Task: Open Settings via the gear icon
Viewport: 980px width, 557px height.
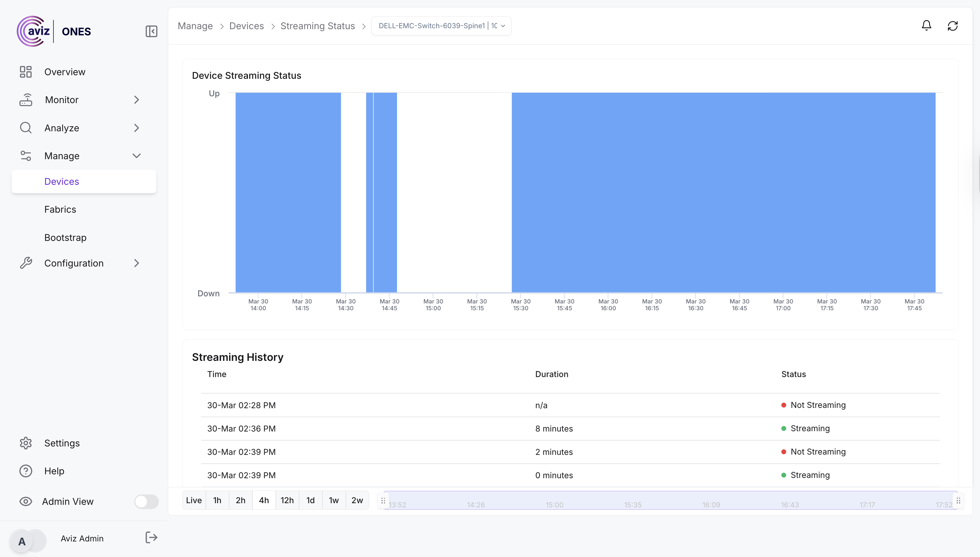Action: point(26,443)
